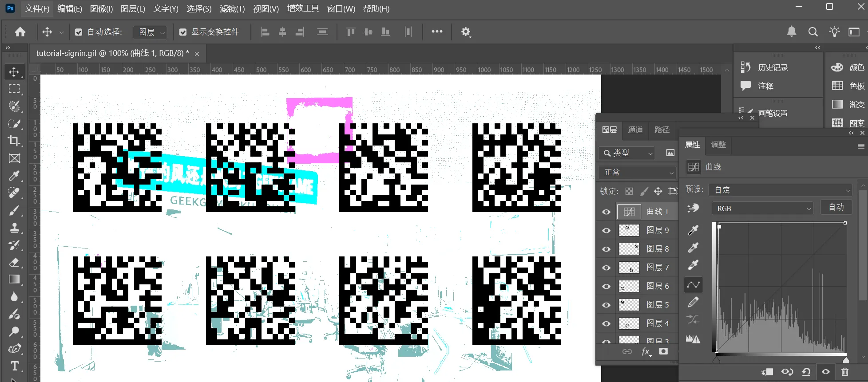Open the 正常 blend mode dropdown
Screen dimensions: 868x382
pos(638,172)
